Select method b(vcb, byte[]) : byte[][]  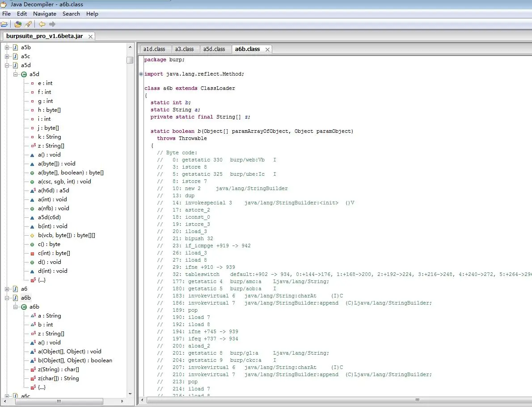click(66, 235)
